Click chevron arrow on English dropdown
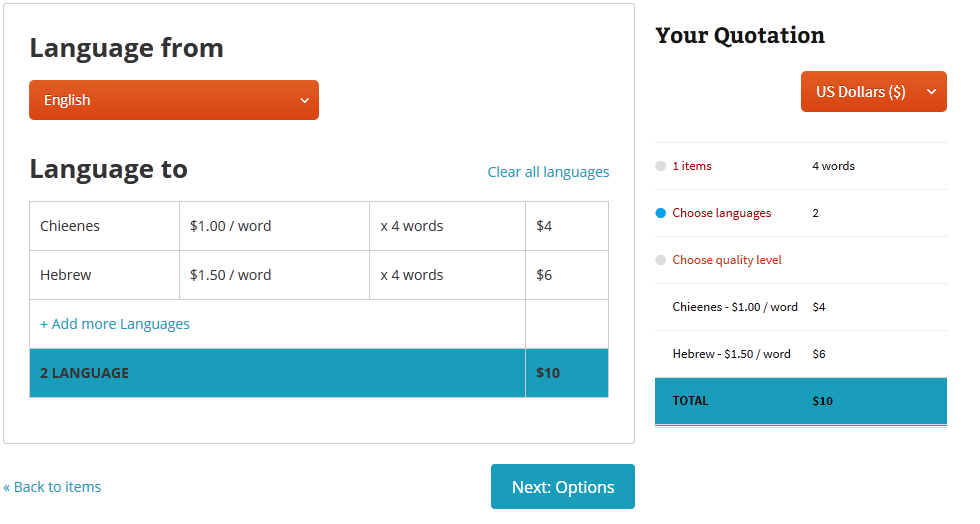The width and height of the screenshot is (980, 524). pos(304,100)
